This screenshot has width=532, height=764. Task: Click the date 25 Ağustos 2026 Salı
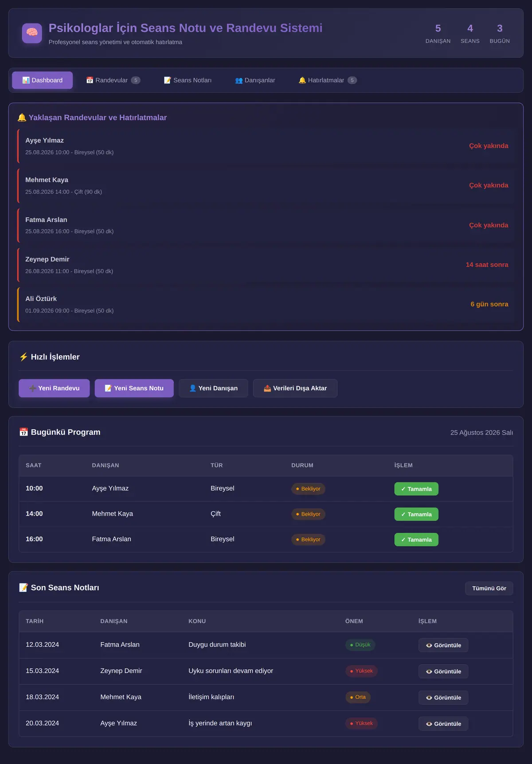tap(481, 432)
